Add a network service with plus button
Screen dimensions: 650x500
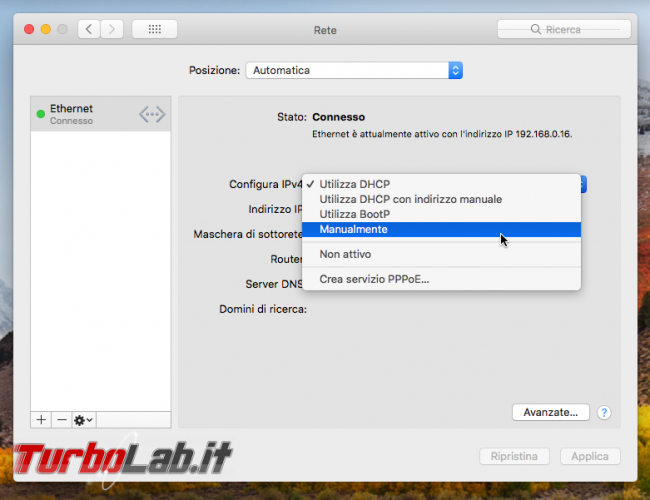click(41, 420)
